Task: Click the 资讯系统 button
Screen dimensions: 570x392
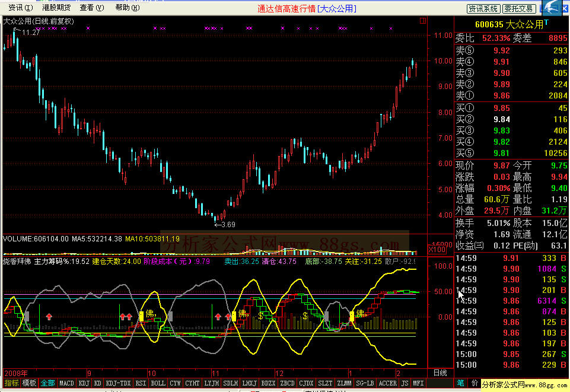Action: (483, 8)
